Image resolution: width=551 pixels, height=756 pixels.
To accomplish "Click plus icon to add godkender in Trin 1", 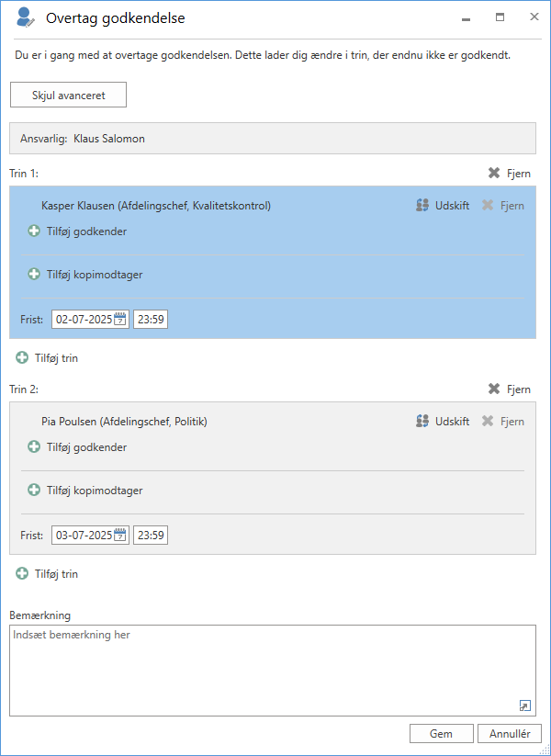I will (x=34, y=231).
